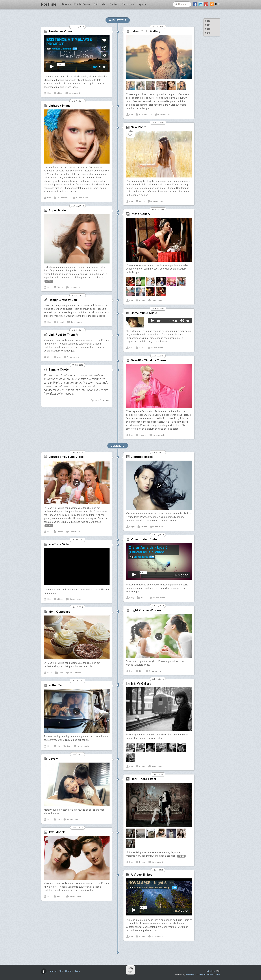Viewport: 261px width, 980px height.
Task: Open the Timeline menu item in header
Action: pos(66,4)
